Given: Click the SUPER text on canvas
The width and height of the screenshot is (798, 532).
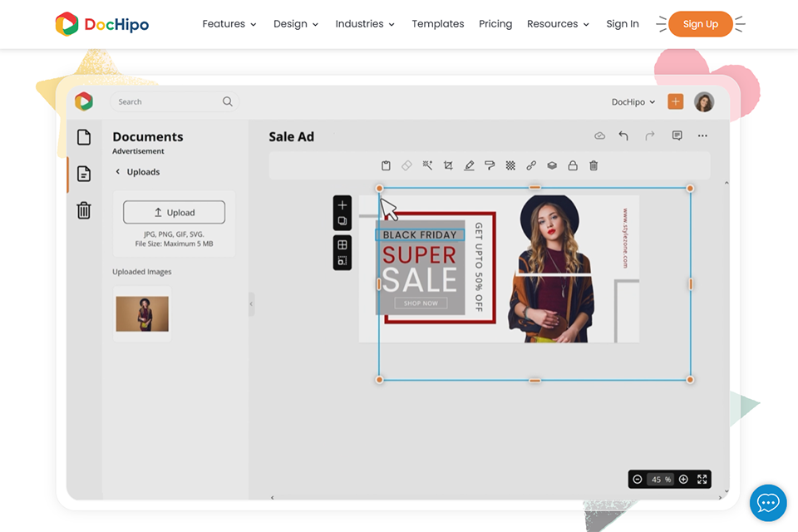Looking at the screenshot, I should (x=419, y=255).
